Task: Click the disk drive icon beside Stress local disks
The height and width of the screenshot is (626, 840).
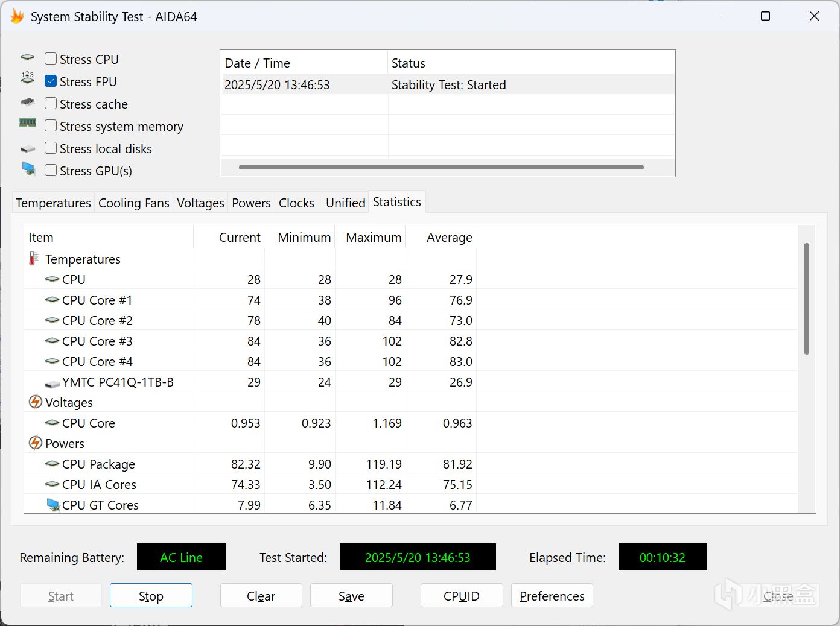Action: pos(28,148)
